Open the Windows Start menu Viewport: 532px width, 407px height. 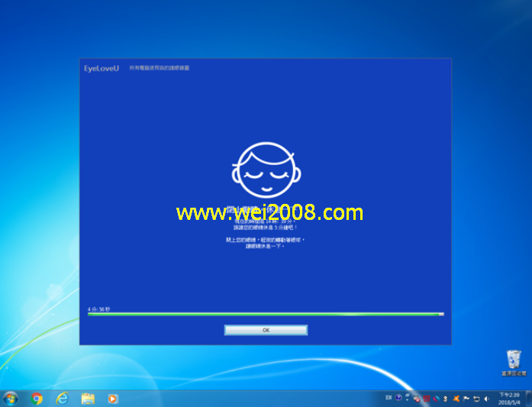click(11, 399)
